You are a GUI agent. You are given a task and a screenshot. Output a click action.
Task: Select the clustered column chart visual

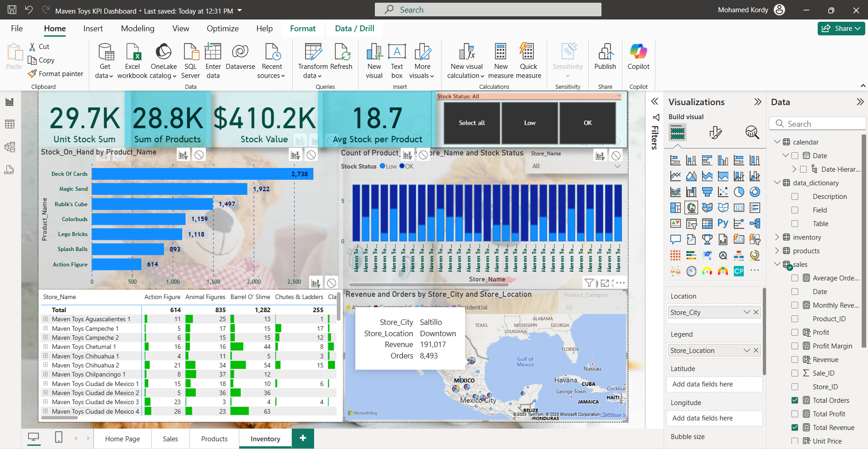pos(723,160)
